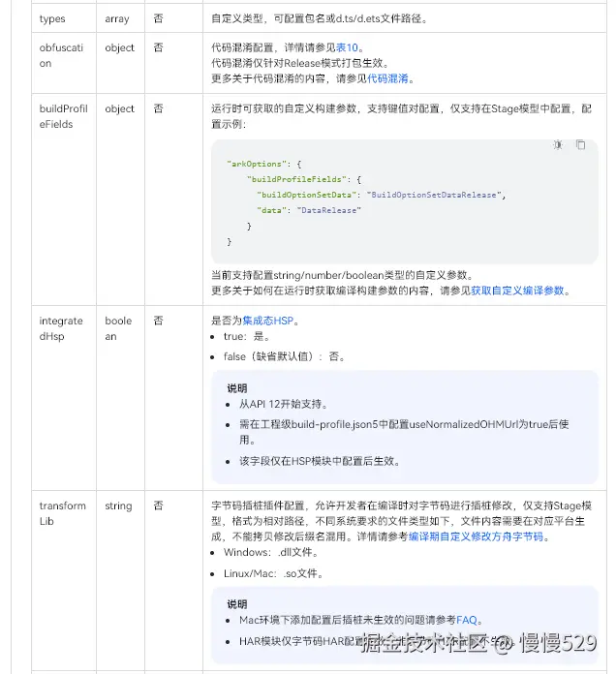Click the Linux/Mac: .so文件 bullet
The width and height of the screenshot is (616, 674).
(x=273, y=573)
